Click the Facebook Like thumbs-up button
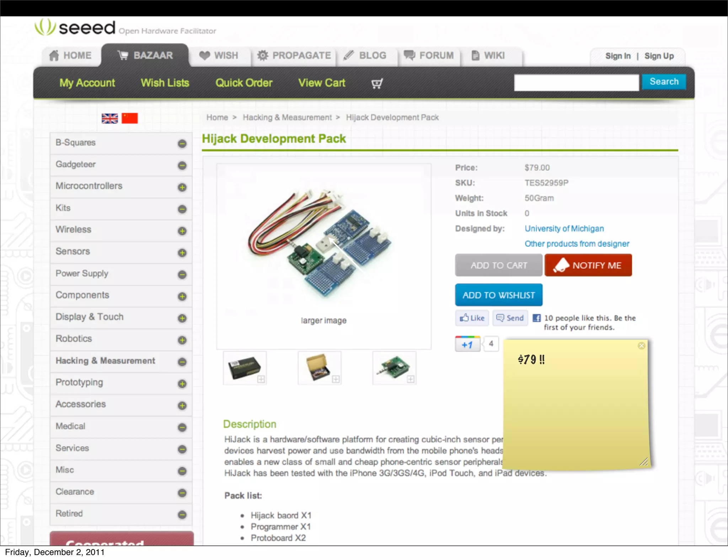Viewport: 728px width, 560px height. [472, 318]
